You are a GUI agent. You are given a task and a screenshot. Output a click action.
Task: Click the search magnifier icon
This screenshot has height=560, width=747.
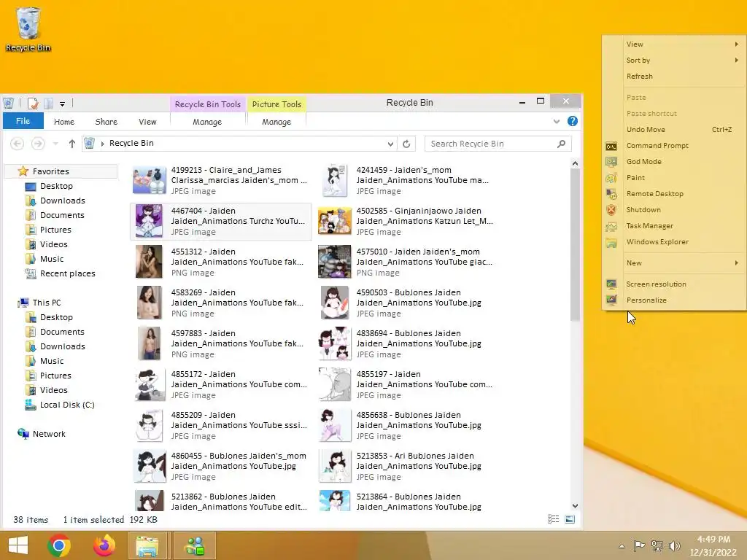[x=561, y=144]
